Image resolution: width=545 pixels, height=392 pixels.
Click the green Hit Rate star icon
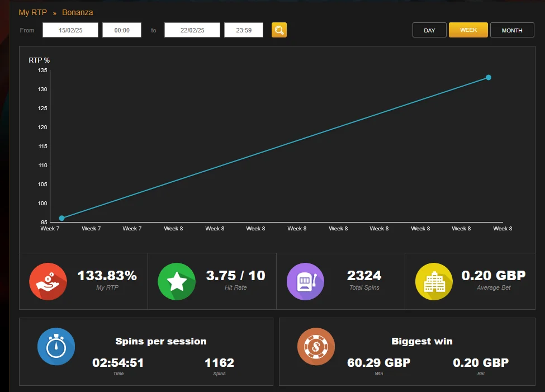(177, 281)
